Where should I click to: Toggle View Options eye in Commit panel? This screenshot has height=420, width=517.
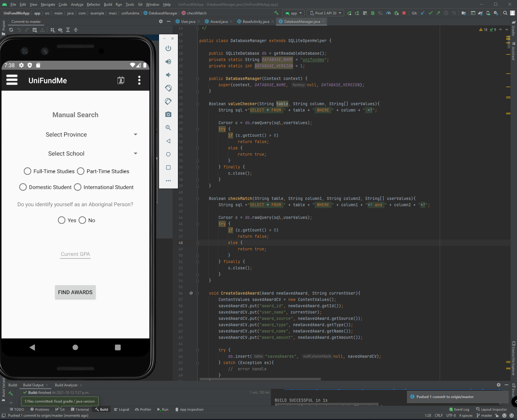[60, 30]
